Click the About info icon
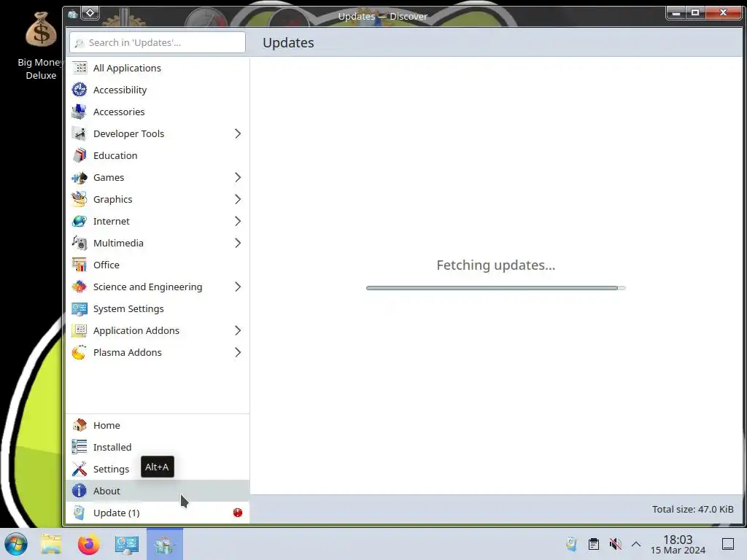This screenshot has height=560, width=747. click(79, 491)
